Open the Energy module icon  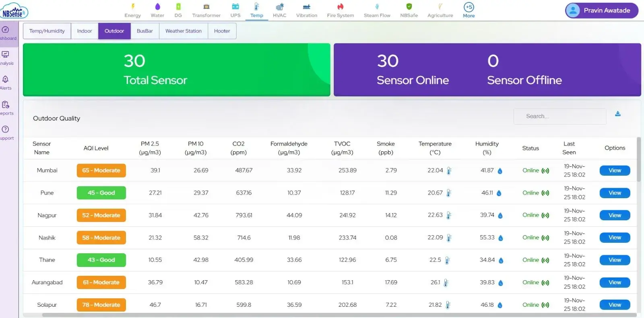coord(132,7)
